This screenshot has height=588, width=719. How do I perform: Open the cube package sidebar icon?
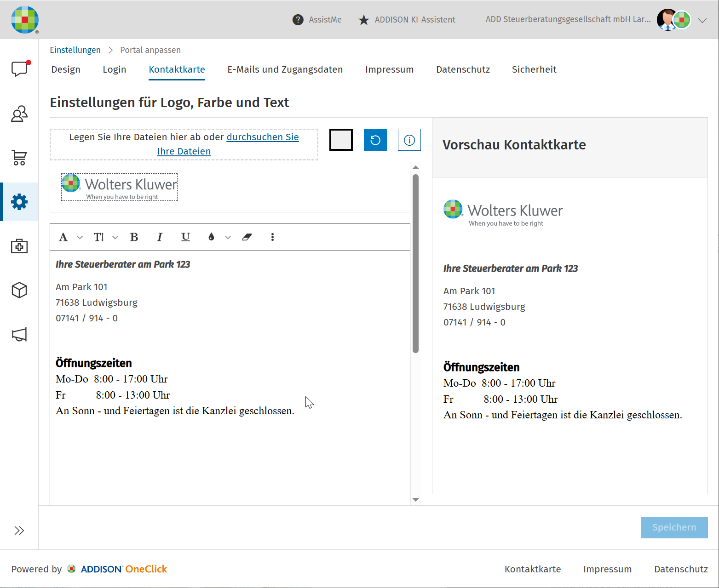point(19,290)
